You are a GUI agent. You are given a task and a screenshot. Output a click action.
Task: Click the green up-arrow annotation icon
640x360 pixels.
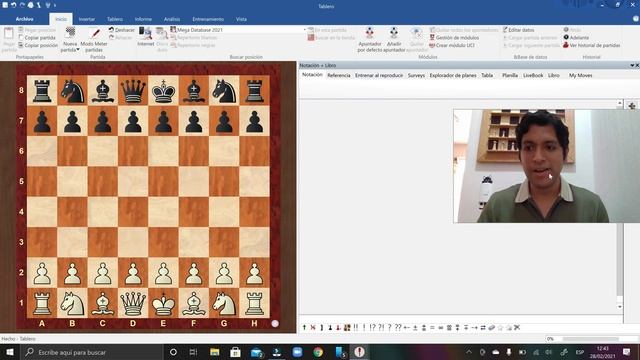click(x=304, y=327)
